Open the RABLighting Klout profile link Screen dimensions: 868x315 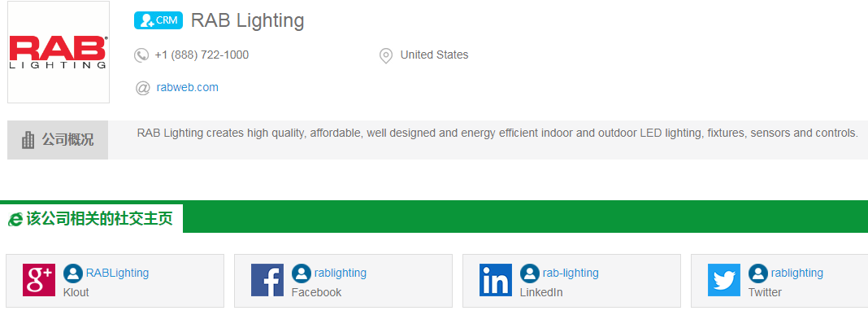[x=117, y=273]
